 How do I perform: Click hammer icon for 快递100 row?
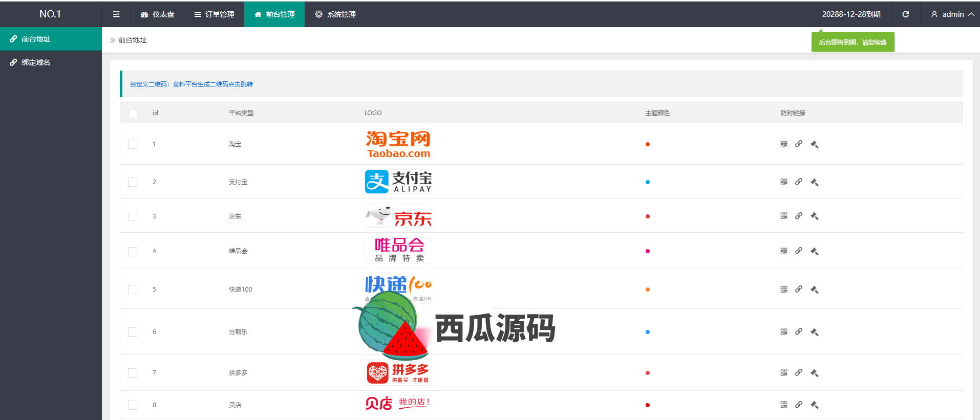click(815, 290)
